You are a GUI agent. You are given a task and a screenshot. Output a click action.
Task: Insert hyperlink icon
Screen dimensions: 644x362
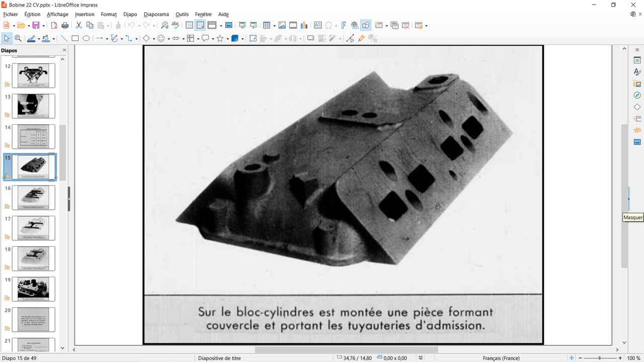pyautogui.click(x=355, y=25)
